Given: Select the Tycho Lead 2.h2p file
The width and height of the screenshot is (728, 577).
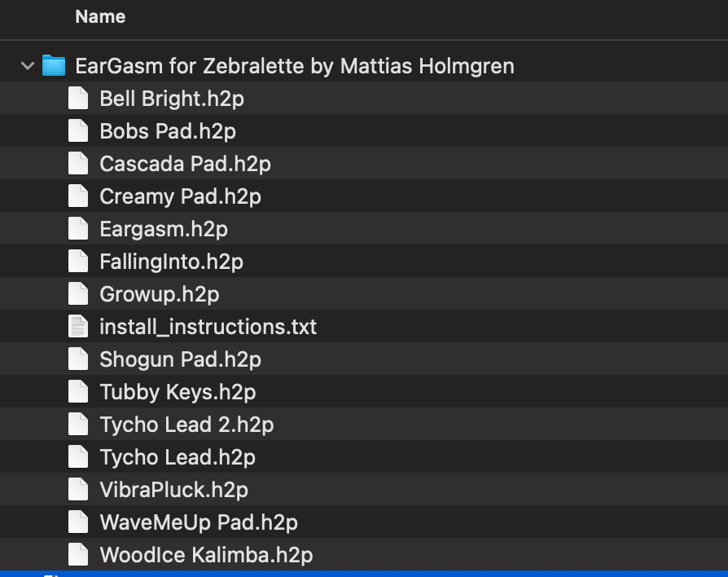Looking at the screenshot, I should (x=186, y=425).
